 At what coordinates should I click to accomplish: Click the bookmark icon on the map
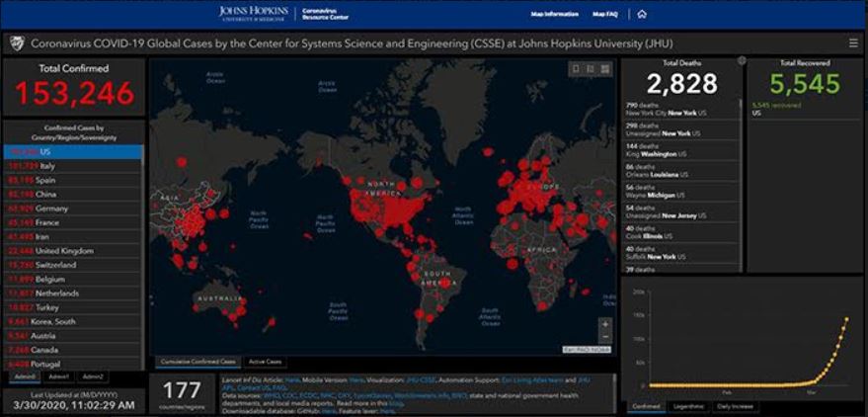(x=577, y=68)
